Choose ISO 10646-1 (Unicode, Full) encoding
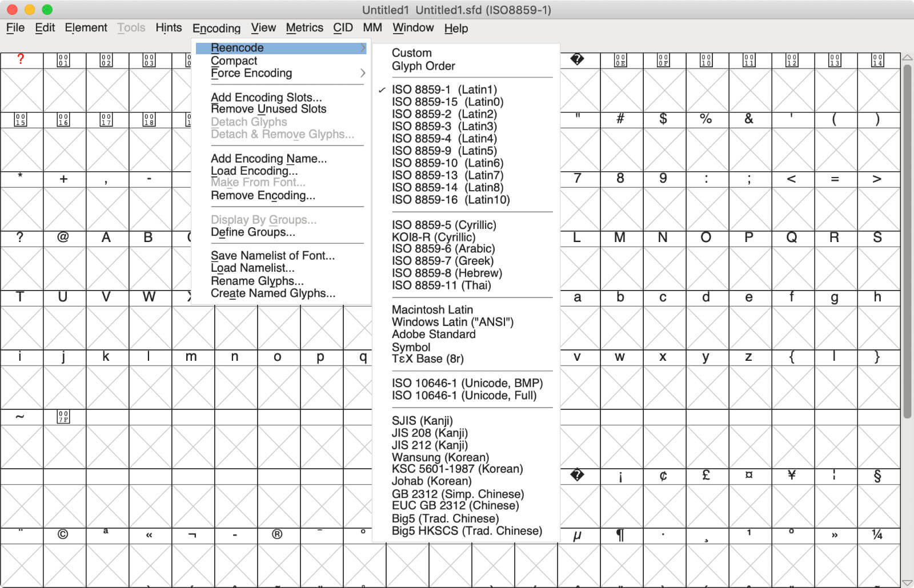This screenshot has width=914, height=588. [x=467, y=395]
